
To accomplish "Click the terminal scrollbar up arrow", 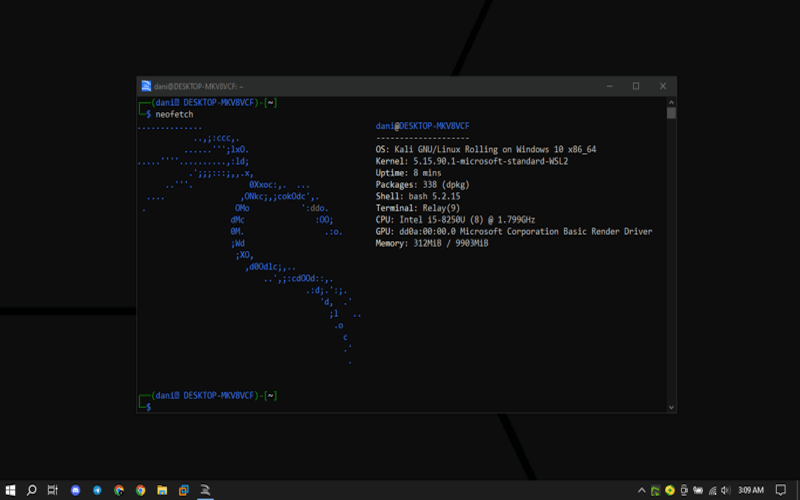I will (x=671, y=102).
